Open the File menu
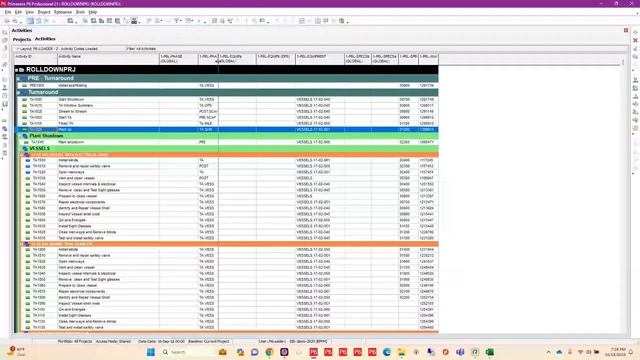This screenshot has width=640, height=360. (8, 12)
